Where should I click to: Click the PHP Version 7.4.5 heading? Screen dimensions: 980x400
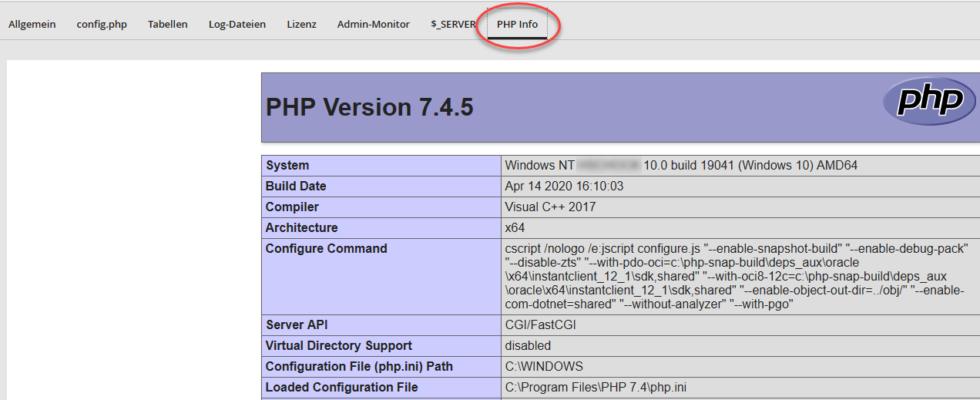tap(369, 107)
